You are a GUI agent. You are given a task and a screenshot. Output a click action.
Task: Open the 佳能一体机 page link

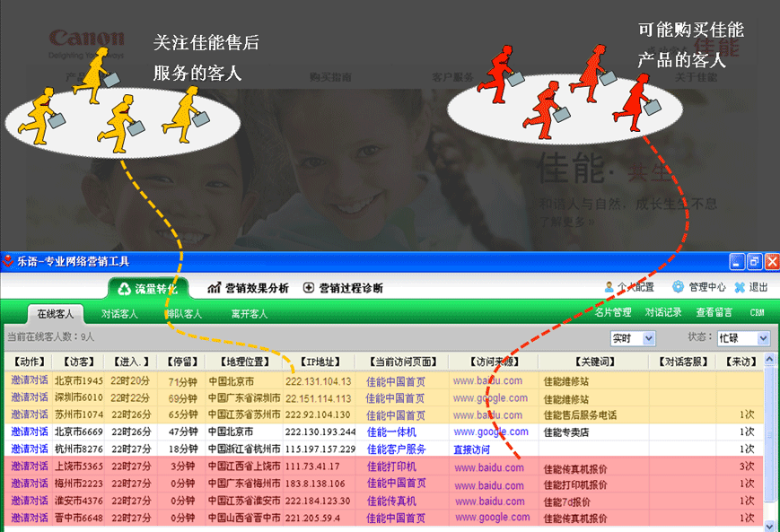point(391,432)
